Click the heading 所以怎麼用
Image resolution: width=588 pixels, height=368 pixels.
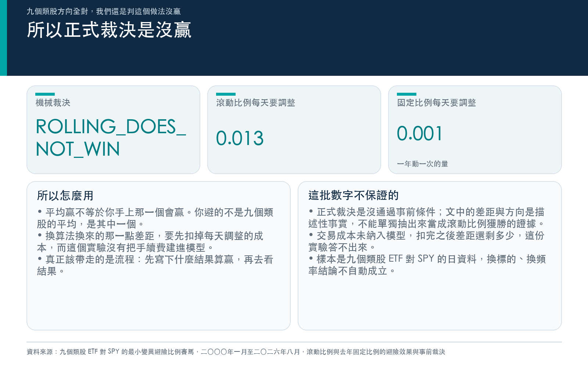click(65, 195)
